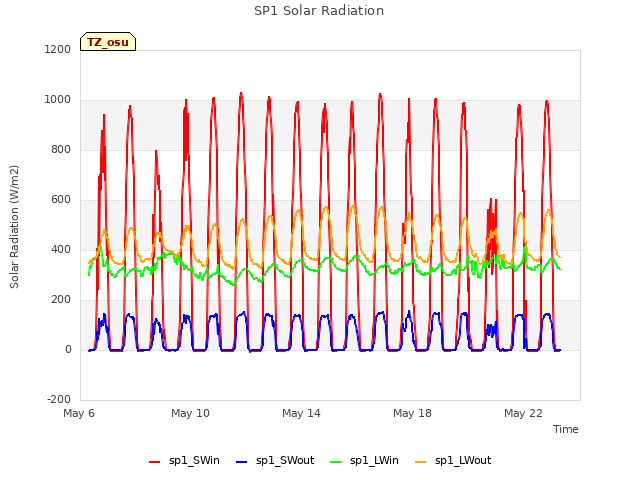
Task: Click the TZ_osu annotation label
Action: pos(108,42)
